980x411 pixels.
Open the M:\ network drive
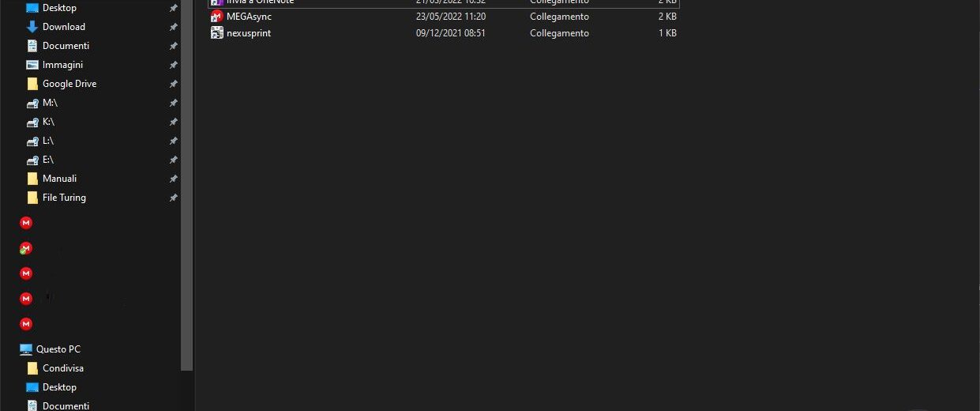point(50,103)
